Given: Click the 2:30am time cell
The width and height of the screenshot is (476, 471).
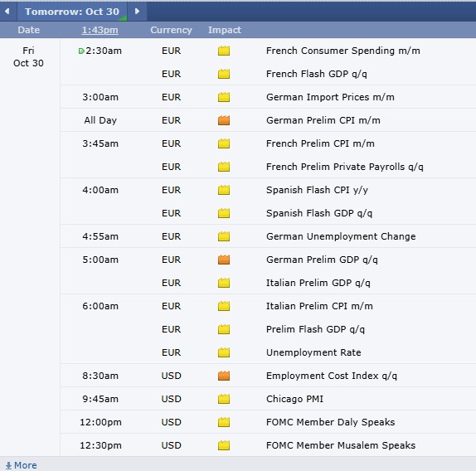Looking at the screenshot, I should coord(104,51).
